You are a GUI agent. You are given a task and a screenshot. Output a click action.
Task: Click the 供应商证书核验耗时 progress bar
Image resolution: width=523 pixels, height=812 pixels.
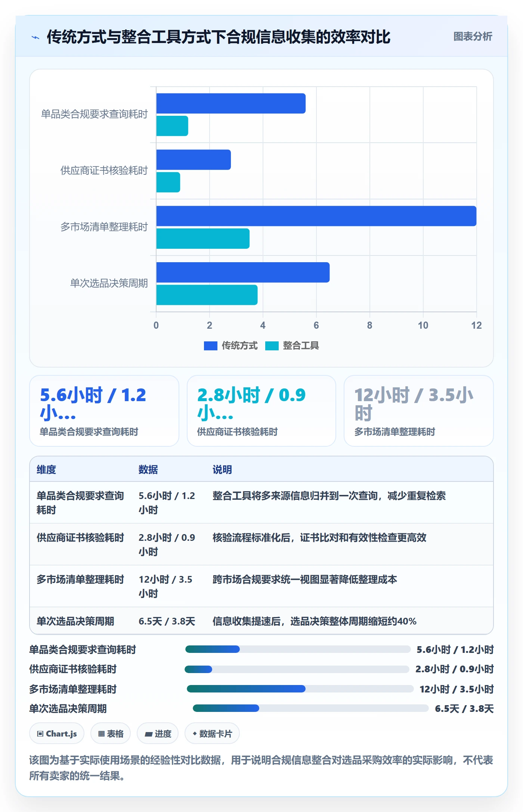[x=297, y=669]
